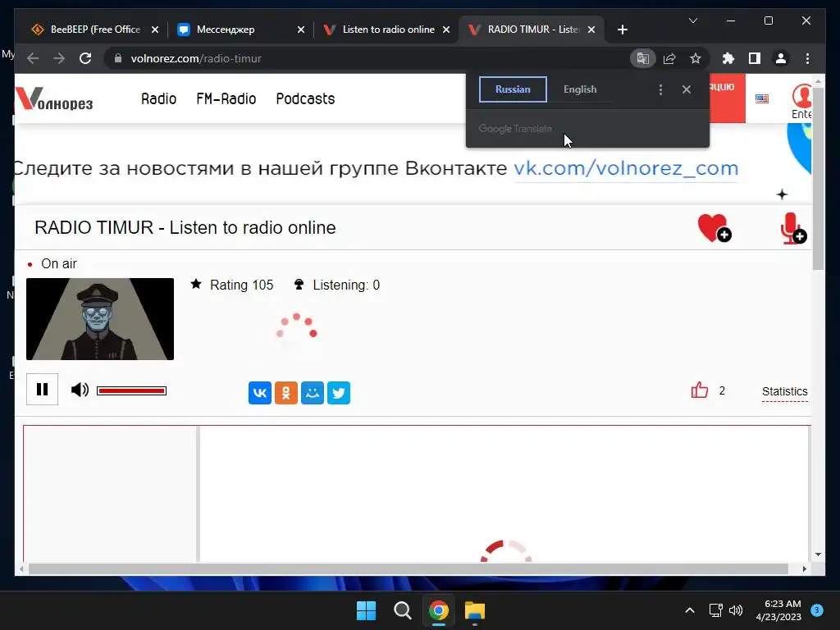Click the microphone add icon
The width and height of the screenshot is (840, 630).
tap(793, 229)
